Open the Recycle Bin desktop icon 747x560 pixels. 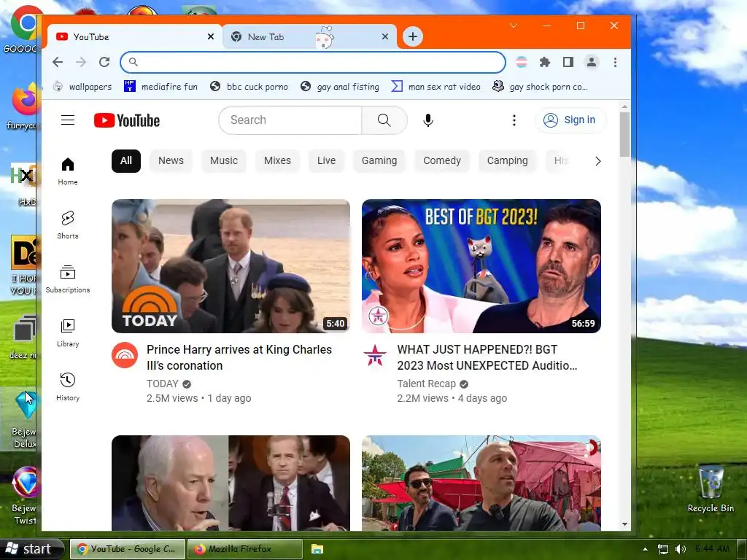pyautogui.click(x=711, y=489)
